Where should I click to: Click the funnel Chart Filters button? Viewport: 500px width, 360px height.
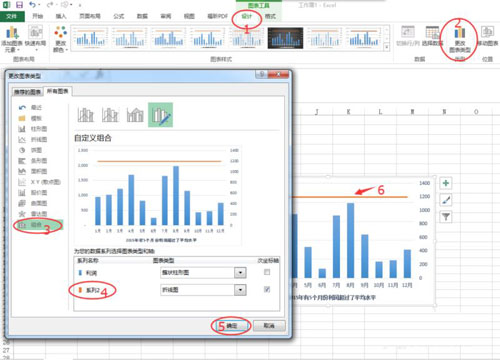pyautogui.click(x=446, y=217)
